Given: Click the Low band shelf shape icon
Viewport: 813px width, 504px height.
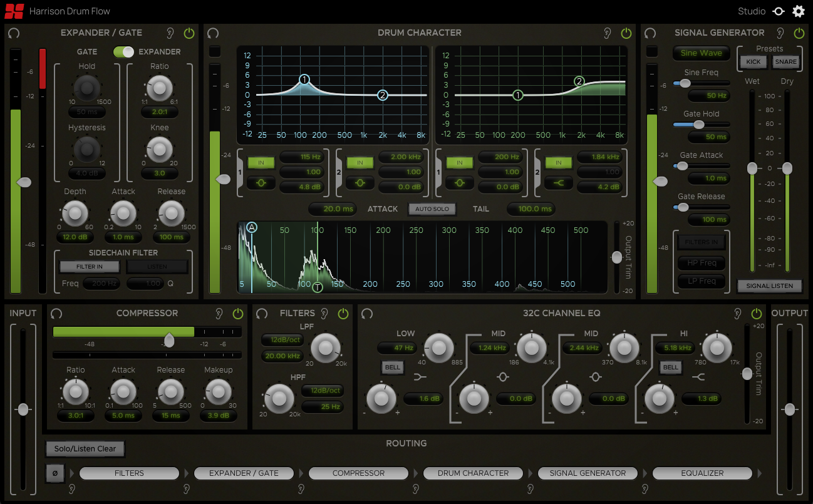Looking at the screenshot, I should coord(421,377).
